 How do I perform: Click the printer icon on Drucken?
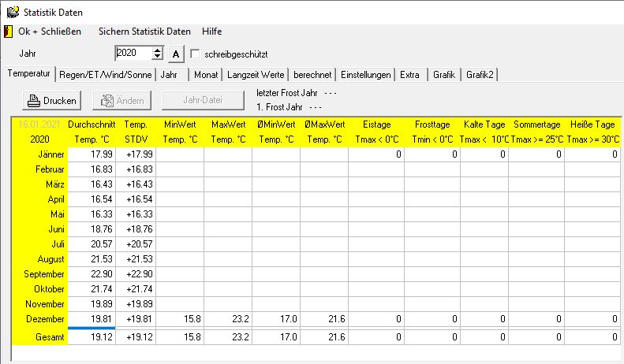click(34, 101)
